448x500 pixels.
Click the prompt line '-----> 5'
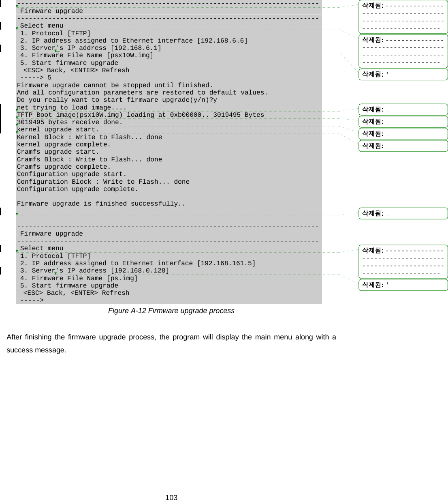(x=36, y=77)
